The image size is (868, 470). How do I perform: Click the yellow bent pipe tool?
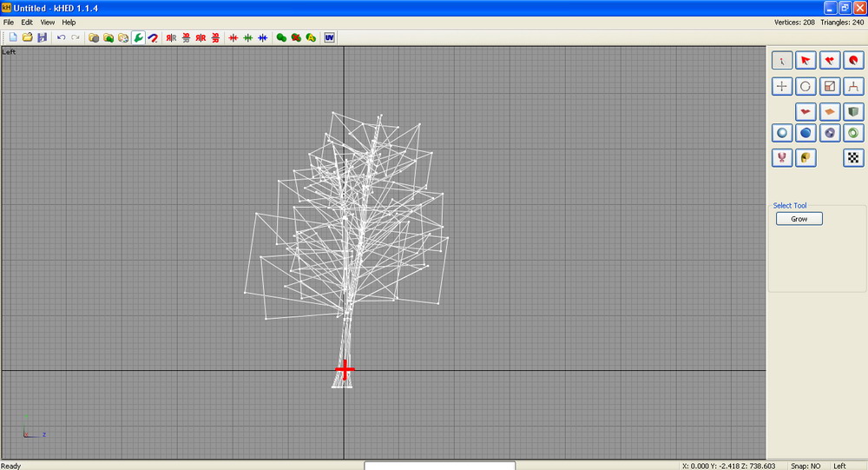click(806, 158)
